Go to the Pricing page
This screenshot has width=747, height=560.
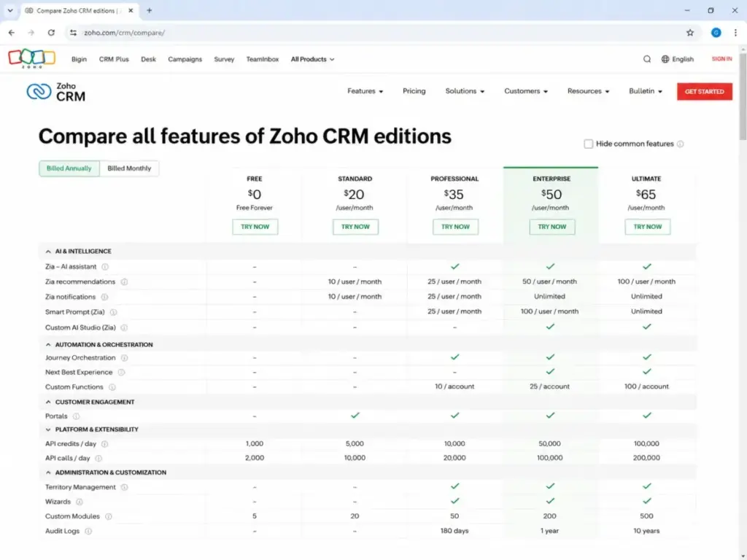(414, 91)
